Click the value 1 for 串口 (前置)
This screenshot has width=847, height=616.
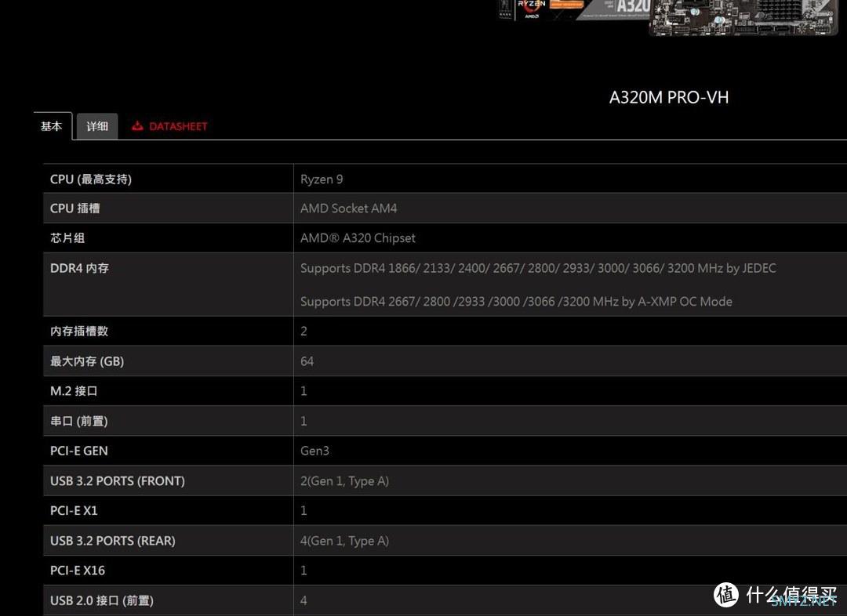(304, 421)
